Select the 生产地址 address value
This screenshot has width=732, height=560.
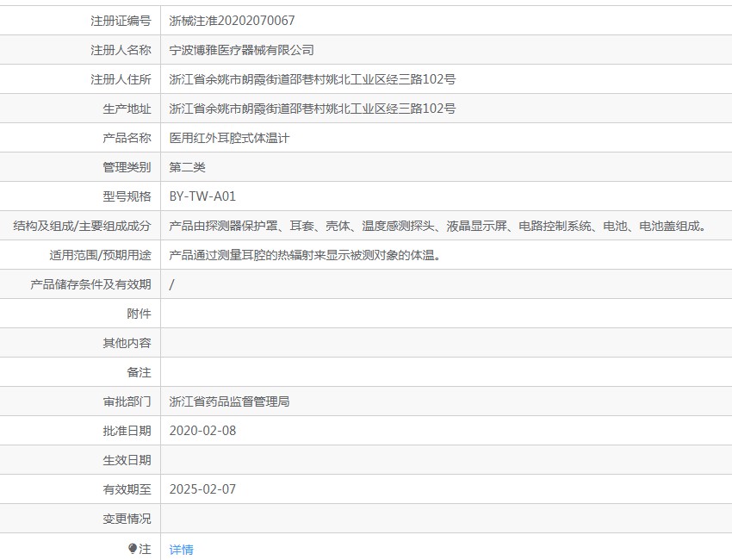click(313, 109)
